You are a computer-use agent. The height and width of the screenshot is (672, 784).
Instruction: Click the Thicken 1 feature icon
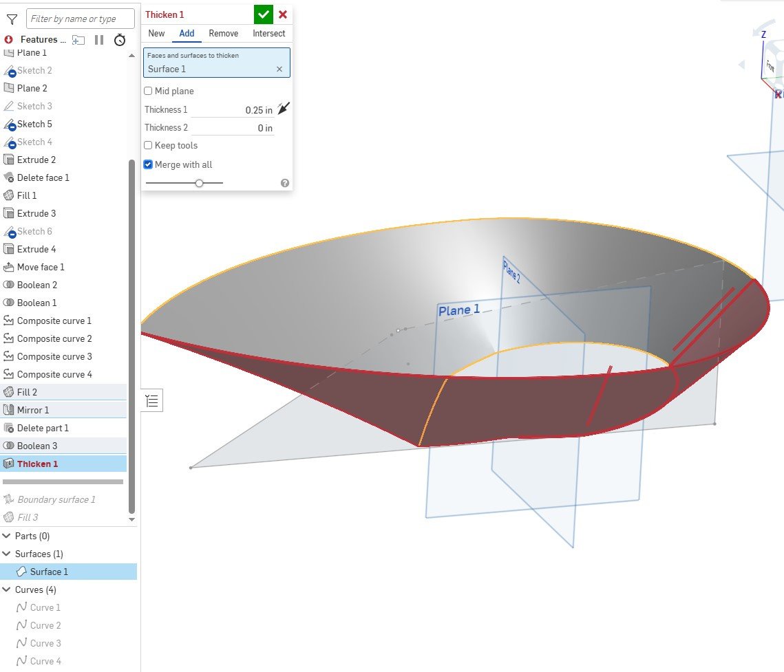point(8,464)
